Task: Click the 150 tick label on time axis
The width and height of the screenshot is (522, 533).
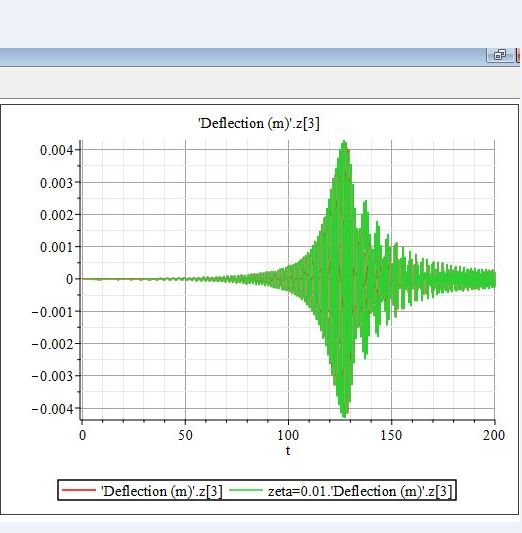Action: pyautogui.click(x=391, y=435)
